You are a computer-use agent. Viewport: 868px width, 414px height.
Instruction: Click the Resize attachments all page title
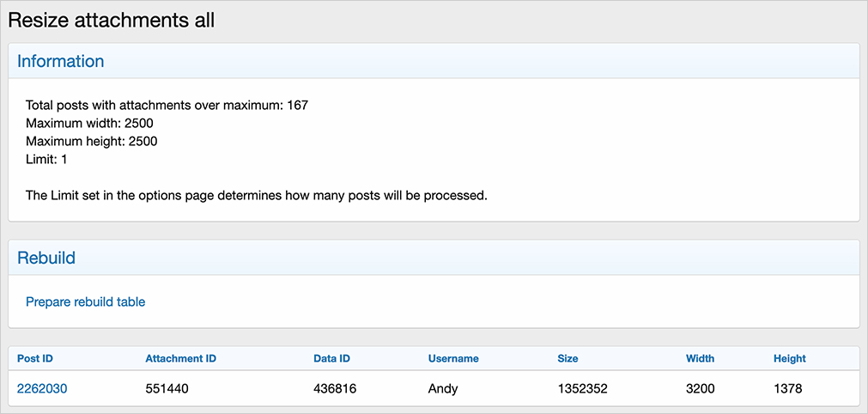click(x=111, y=21)
